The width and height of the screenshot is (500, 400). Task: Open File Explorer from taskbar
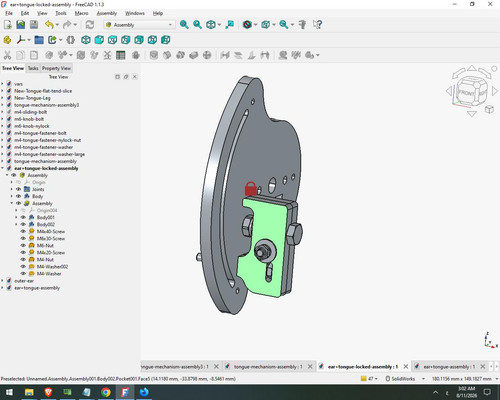(x=29, y=392)
